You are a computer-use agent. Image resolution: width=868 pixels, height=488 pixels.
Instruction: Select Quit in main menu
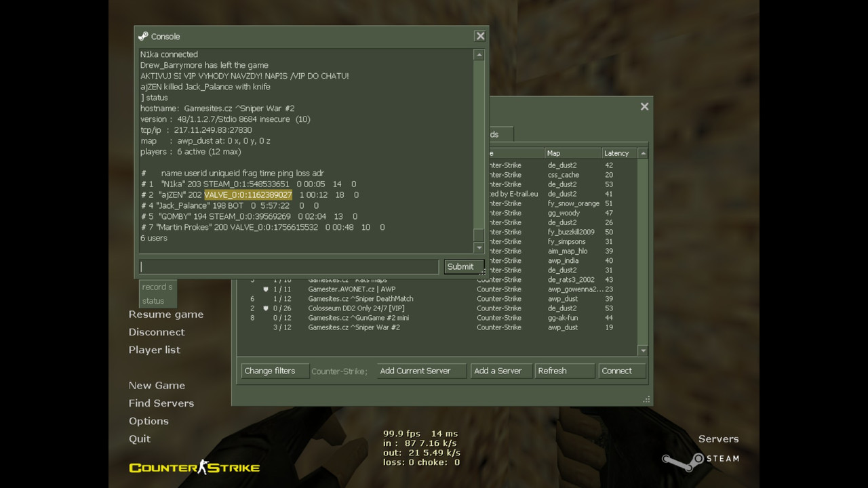point(140,439)
